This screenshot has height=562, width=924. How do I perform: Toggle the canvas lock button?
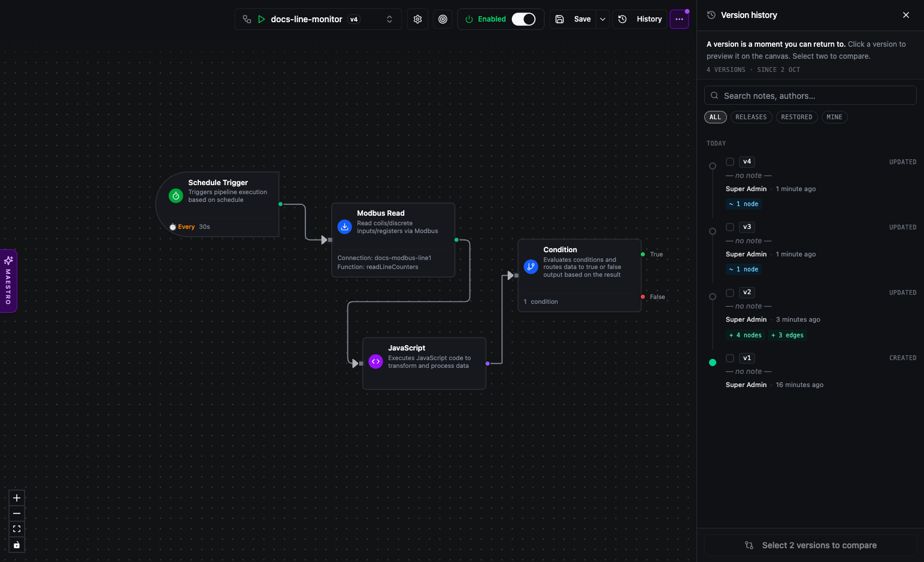click(17, 545)
